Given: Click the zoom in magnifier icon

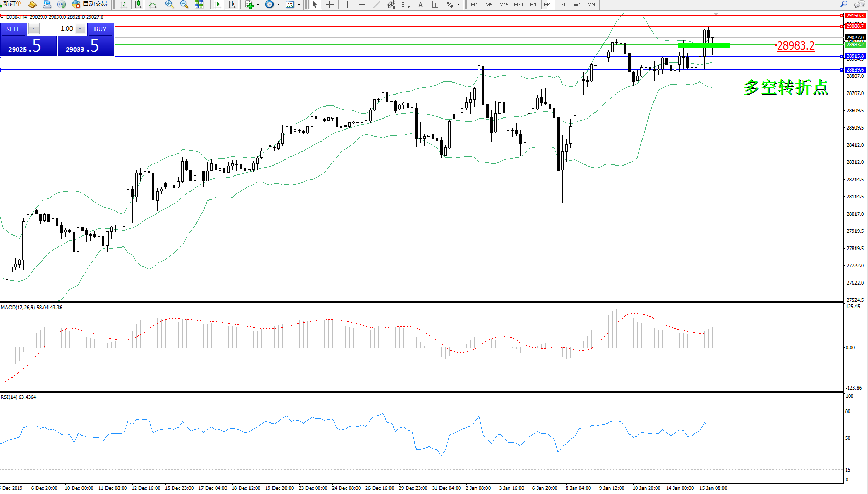Looking at the screenshot, I should [x=170, y=5].
